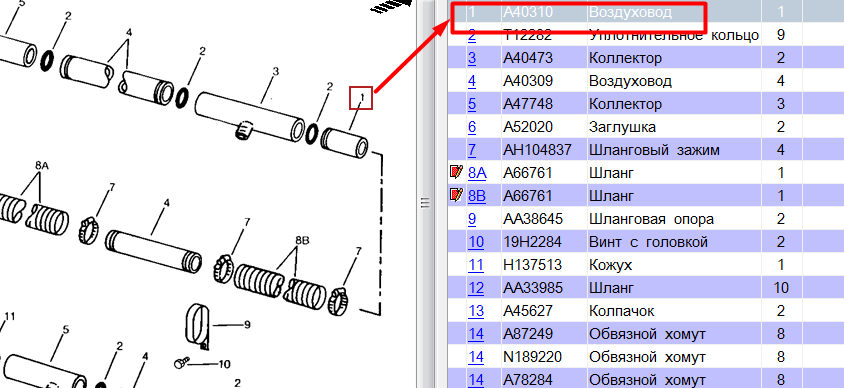Click the Уплотнительное кольцо row name

click(674, 36)
